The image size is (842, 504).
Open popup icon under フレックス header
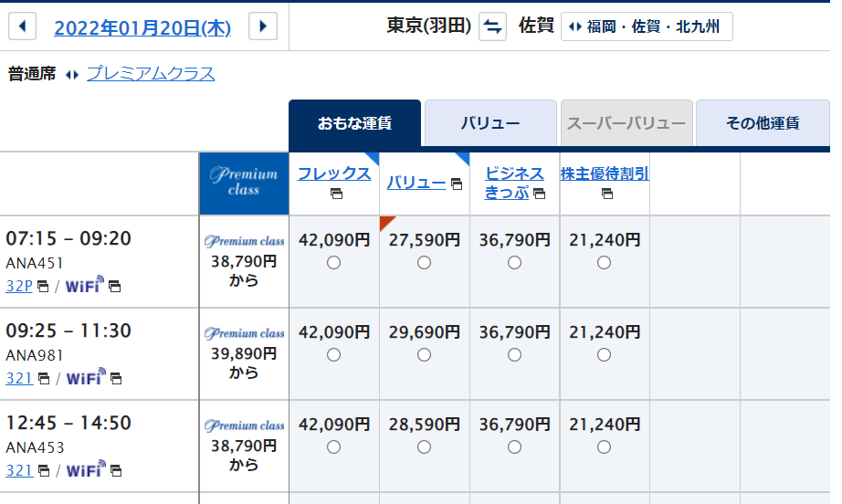click(x=336, y=194)
